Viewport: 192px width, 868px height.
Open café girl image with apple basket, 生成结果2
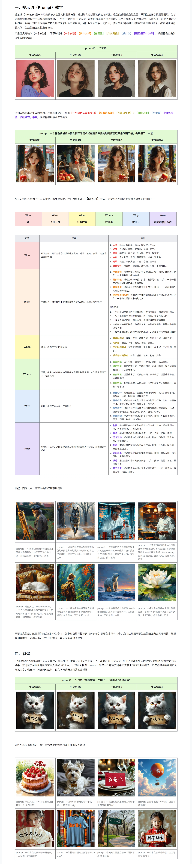76,164
